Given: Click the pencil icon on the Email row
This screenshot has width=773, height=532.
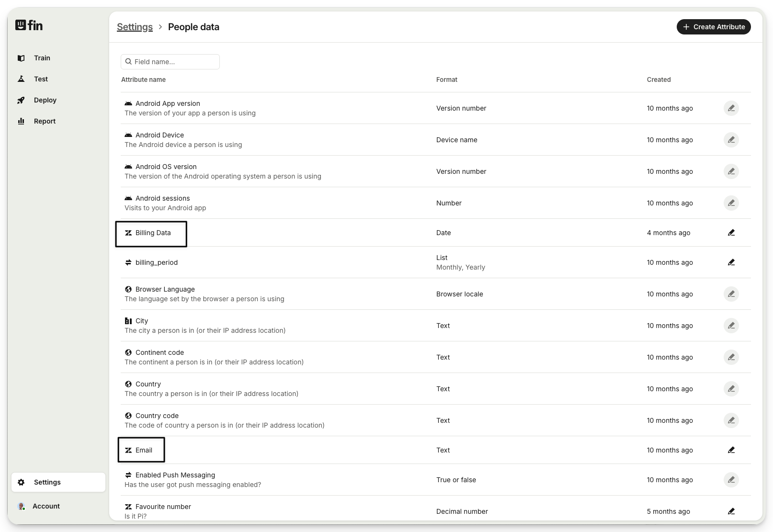Looking at the screenshot, I should click(731, 450).
